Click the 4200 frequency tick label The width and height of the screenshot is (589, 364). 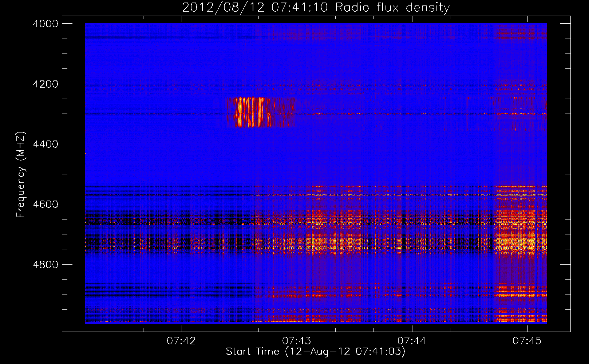46,84
